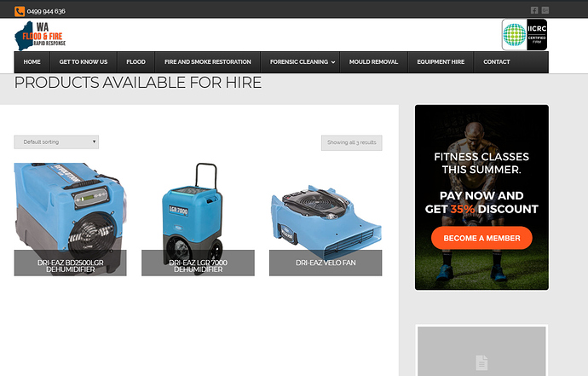Open Dri-Eaz LGR 7000 Dehumidifier title link
This screenshot has height=376, width=588.
198,266
